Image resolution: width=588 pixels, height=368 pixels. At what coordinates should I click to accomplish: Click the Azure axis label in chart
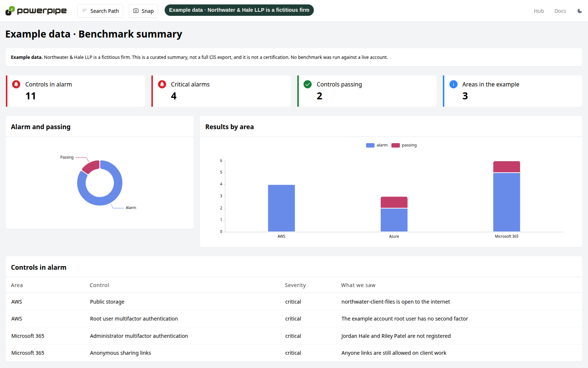click(394, 236)
